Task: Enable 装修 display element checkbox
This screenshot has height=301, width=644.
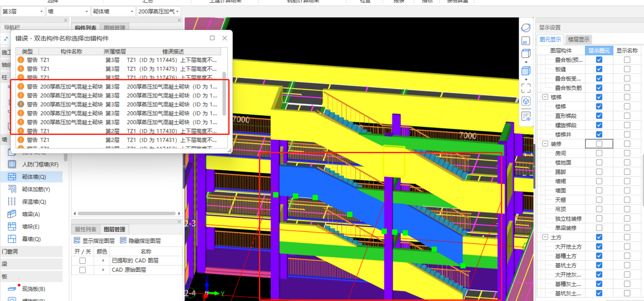Action: point(599,144)
